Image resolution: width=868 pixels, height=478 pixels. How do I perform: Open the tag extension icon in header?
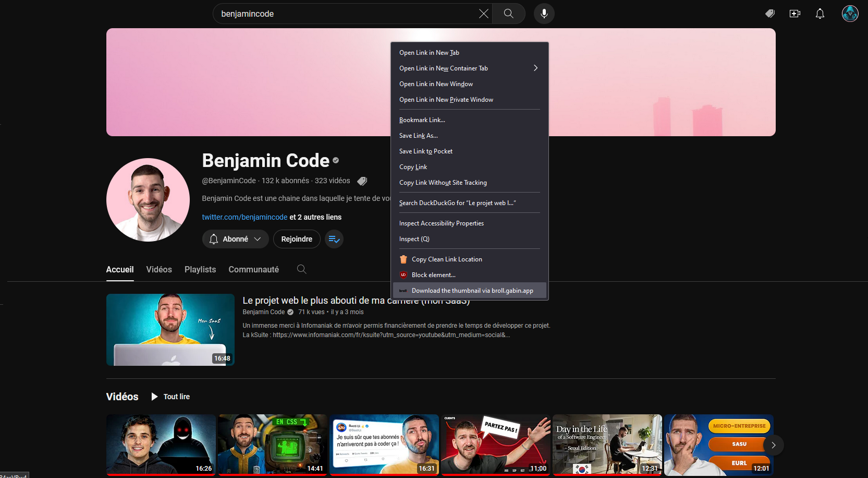[770, 14]
